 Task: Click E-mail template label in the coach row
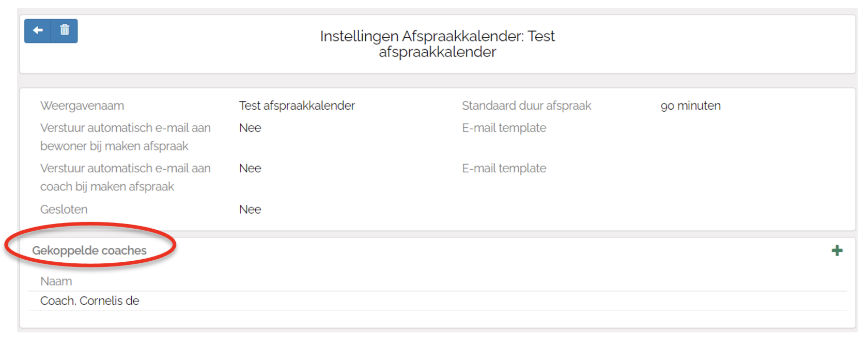[x=504, y=169]
